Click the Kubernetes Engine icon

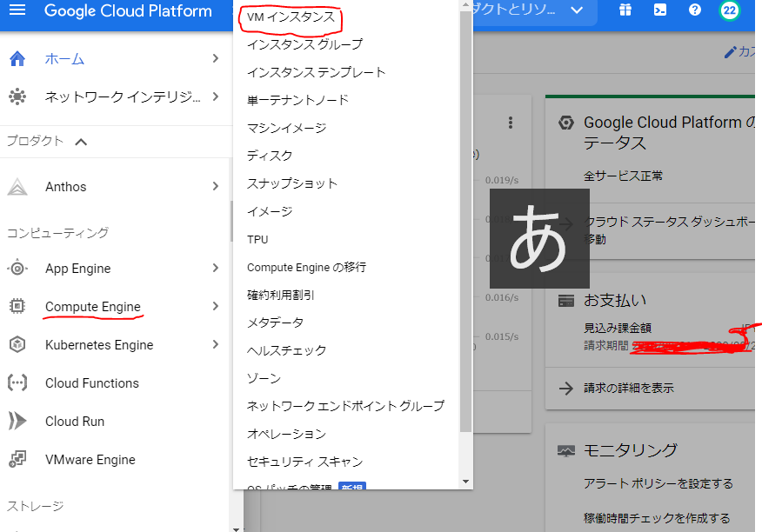pyautogui.click(x=17, y=344)
